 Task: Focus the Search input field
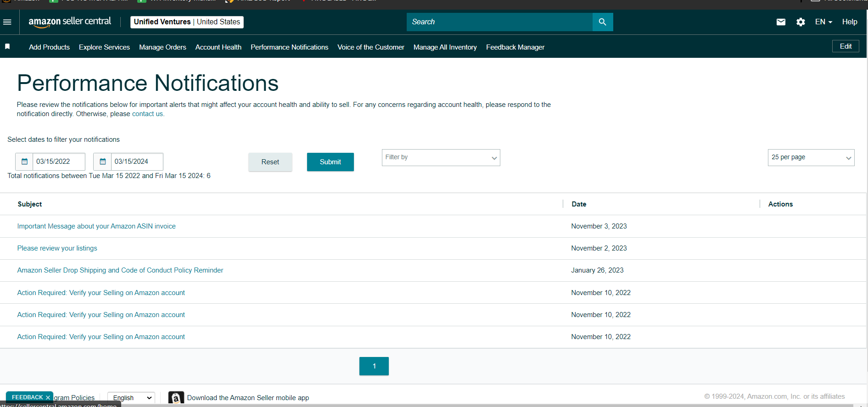499,22
